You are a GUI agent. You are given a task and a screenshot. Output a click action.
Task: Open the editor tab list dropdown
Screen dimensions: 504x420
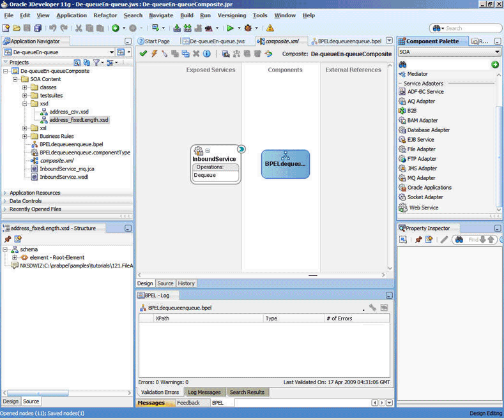coord(389,41)
